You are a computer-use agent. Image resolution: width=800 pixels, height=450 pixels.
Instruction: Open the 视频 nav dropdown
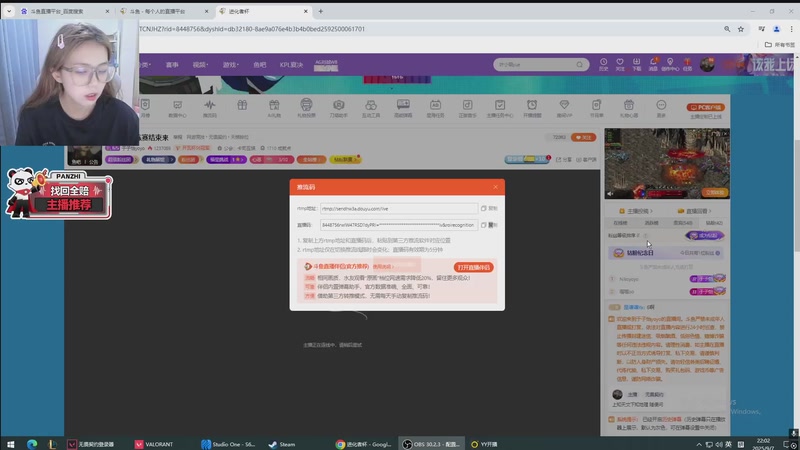point(200,65)
